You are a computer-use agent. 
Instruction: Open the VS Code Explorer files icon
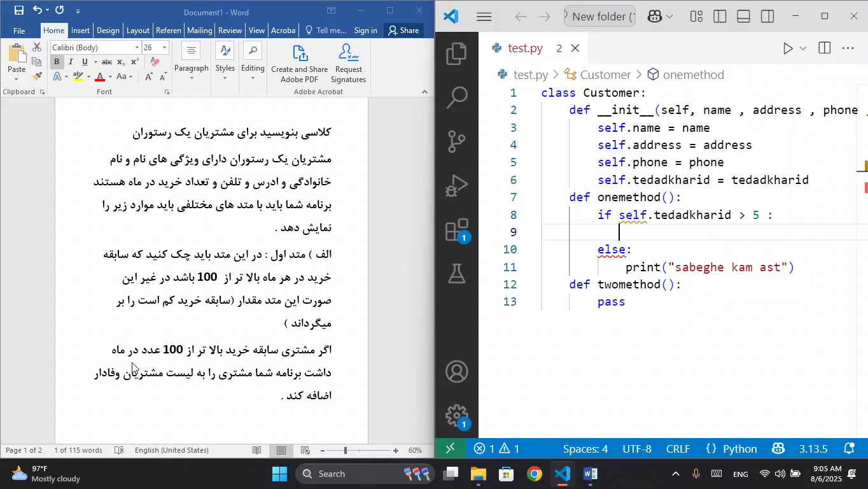point(456,53)
